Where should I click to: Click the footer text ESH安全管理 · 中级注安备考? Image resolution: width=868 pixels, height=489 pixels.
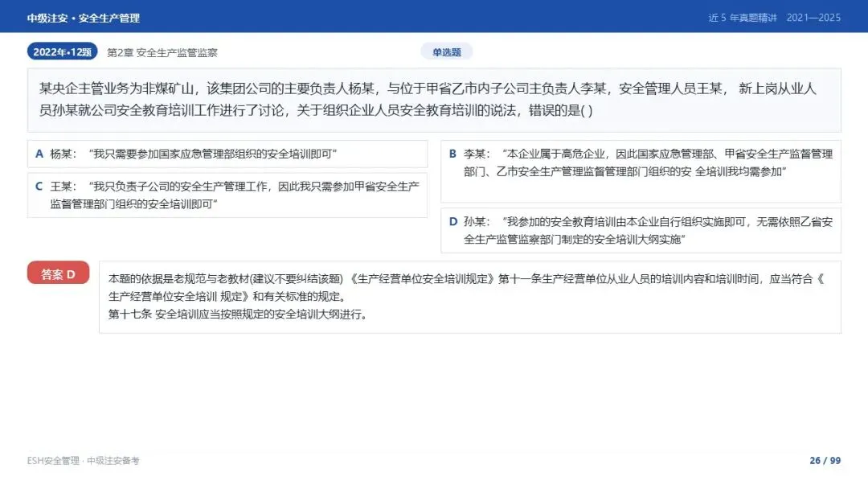click(x=83, y=460)
